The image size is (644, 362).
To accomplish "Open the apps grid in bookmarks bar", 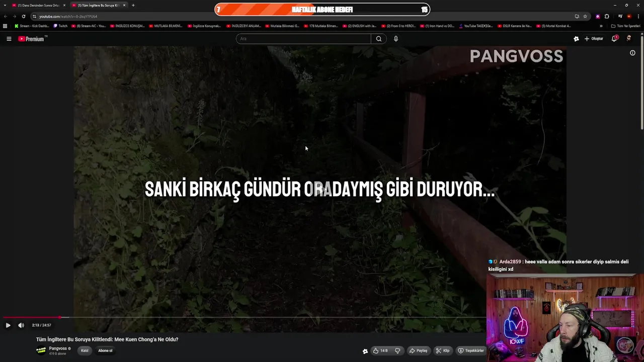I will [5, 26].
